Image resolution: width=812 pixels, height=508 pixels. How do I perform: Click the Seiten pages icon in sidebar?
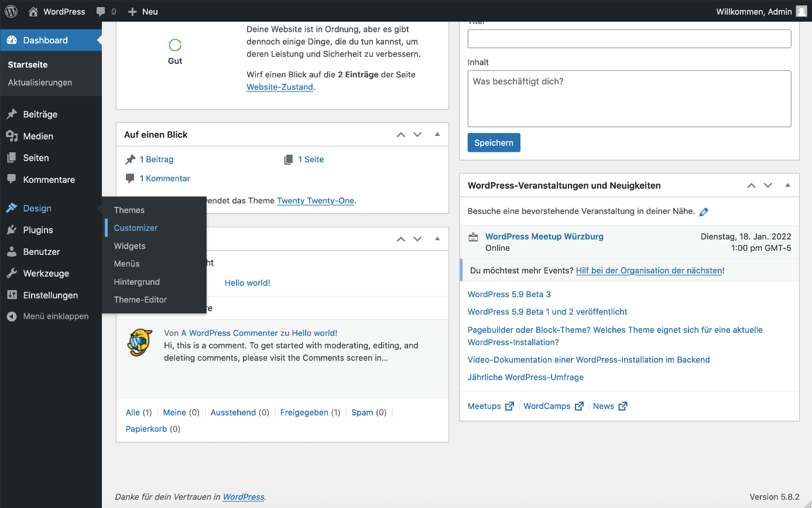coord(12,158)
